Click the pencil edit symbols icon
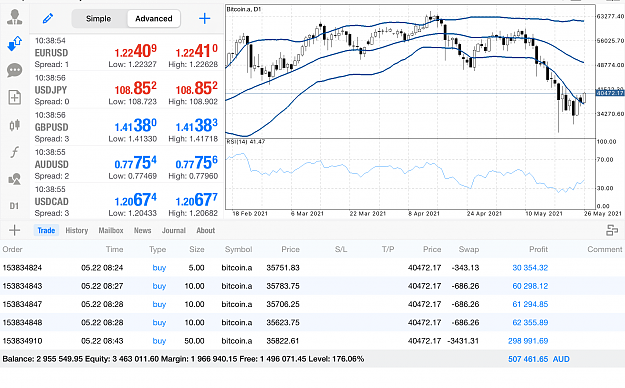Viewport: 625px width, 388px height. point(48,18)
